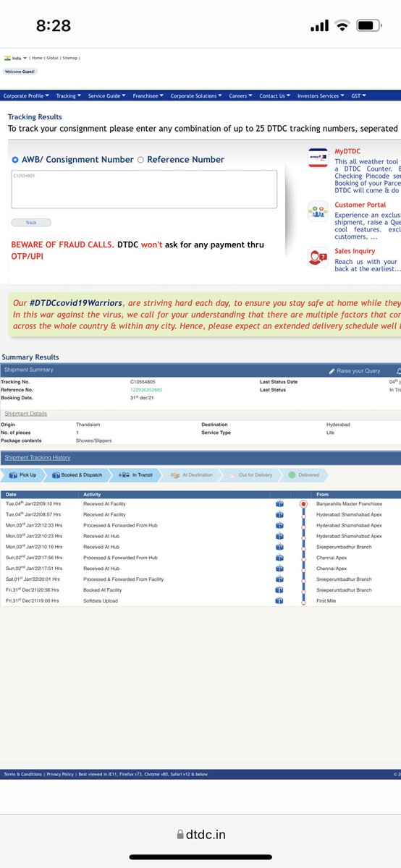Click the Welcome Guest! label
The width and height of the screenshot is (401, 868).
click(20, 72)
